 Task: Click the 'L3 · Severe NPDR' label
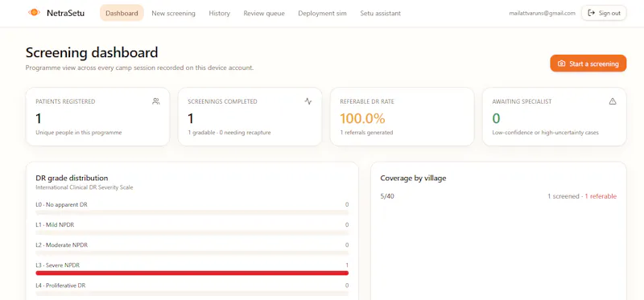58,265
